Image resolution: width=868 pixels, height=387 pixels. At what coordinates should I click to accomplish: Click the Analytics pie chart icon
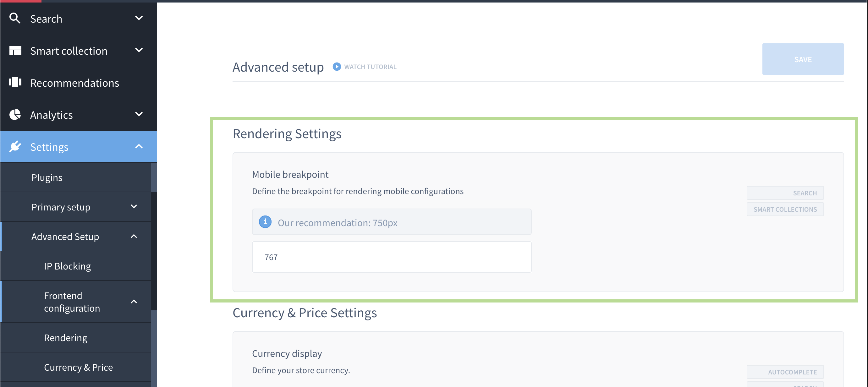[15, 115]
